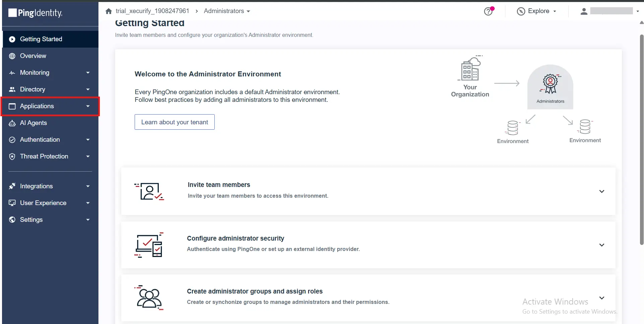
Task: Click the Overview globe icon
Action: coord(12,56)
